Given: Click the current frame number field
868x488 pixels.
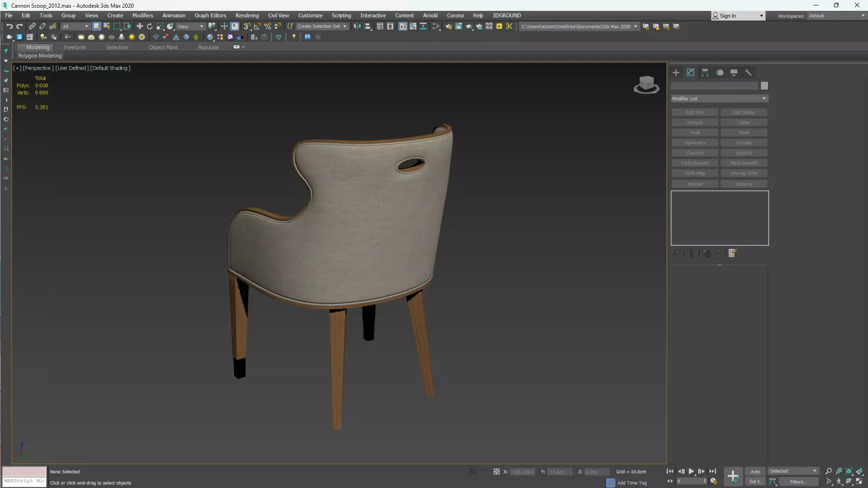Looking at the screenshot, I should click(689, 481).
